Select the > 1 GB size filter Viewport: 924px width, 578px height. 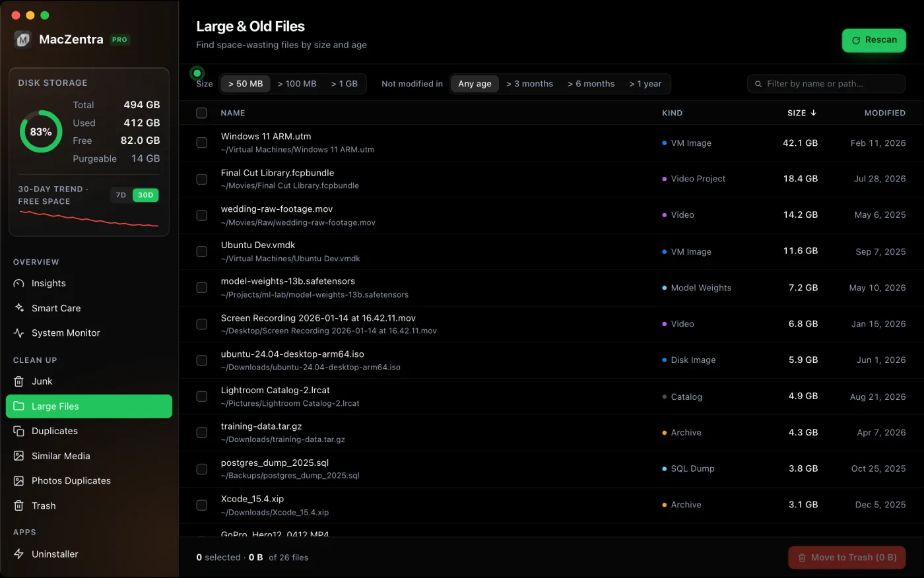coord(345,84)
